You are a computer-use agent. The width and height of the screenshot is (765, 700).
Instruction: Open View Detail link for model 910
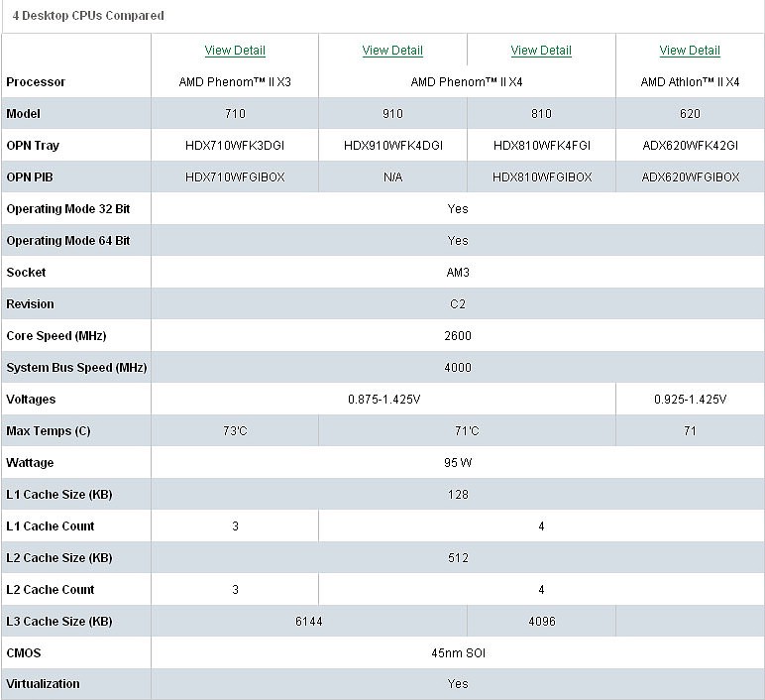(392, 51)
